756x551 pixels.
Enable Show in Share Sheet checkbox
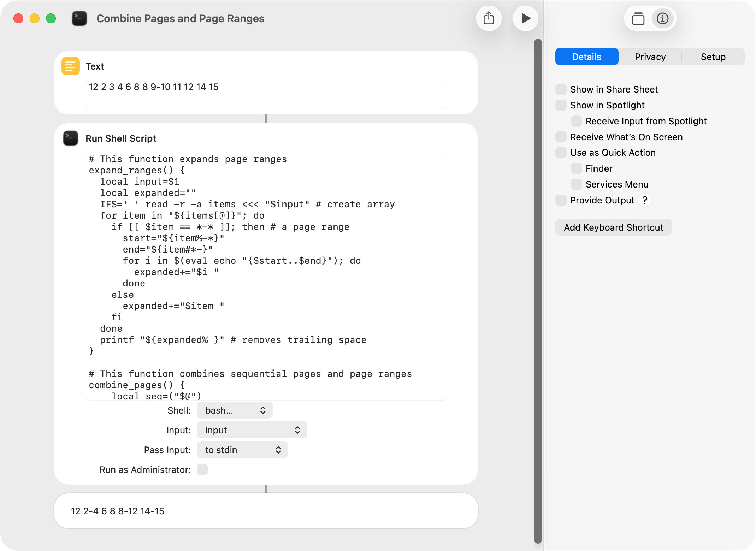click(x=561, y=89)
